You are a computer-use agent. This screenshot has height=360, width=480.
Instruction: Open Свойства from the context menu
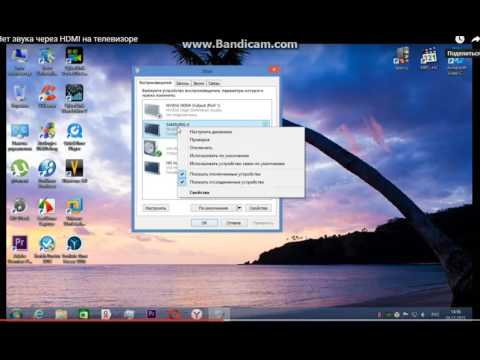pyautogui.click(x=199, y=192)
